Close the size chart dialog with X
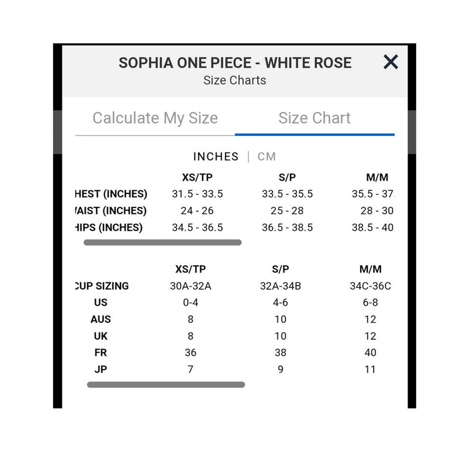This screenshot has width=476, height=476. [390, 62]
